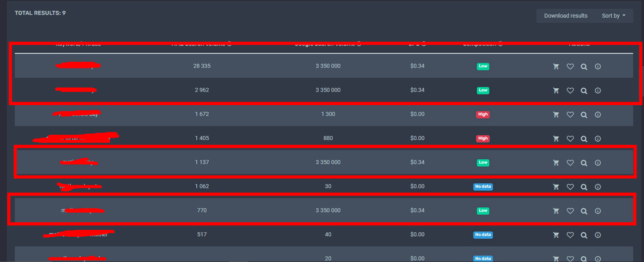Viewport: 644px width, 262px height.
Task: Click cart icon in the 770 row
Action: tap(556, 211)
